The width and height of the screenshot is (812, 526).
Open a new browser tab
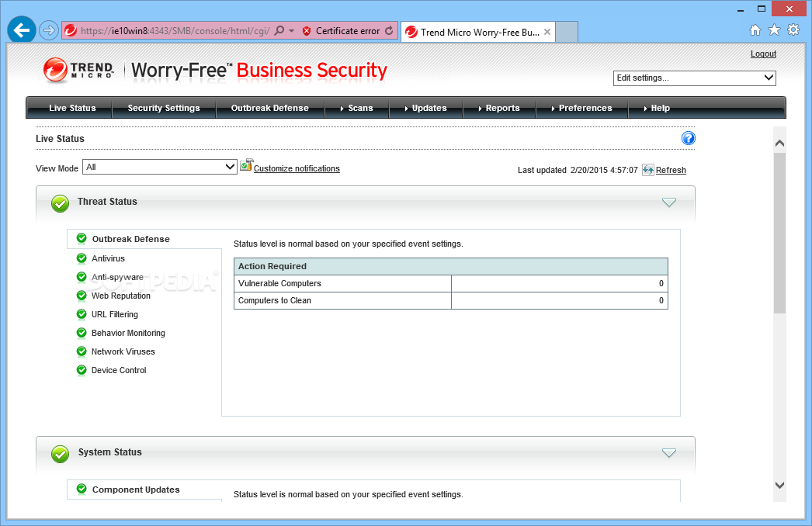567,32
